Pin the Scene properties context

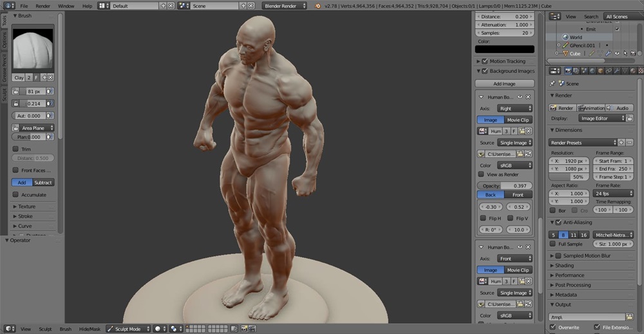point(553,84)
